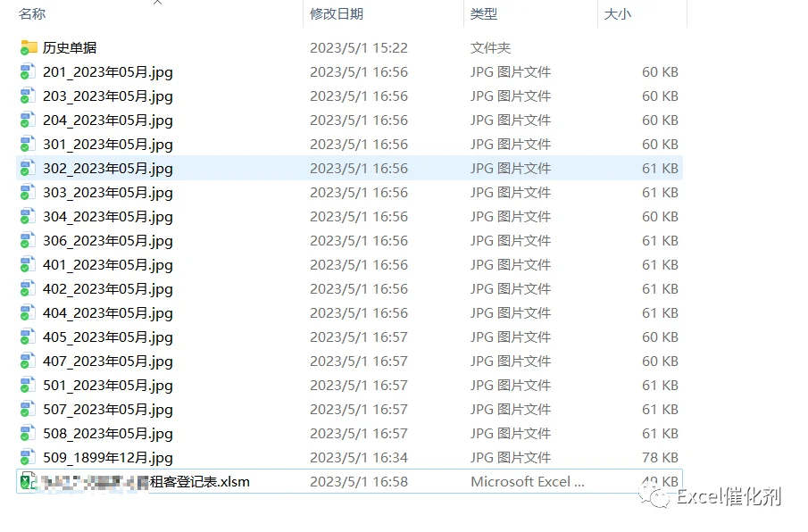This screenshot has width=808, height=532.
Task: Click the icon of 203_2023年05月.jpg
Action: pyautogui.click(x=28, y=96)
